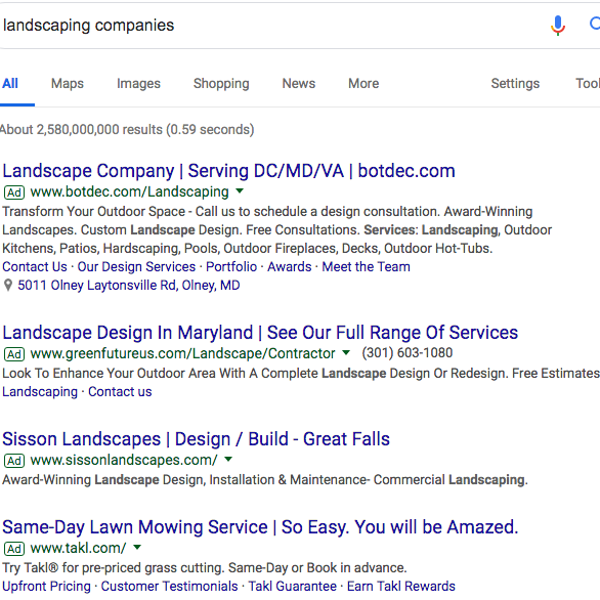Click the 5011 Olney Laytonsville Rd address
600x600 pixels.
click(x=129, y=285)
